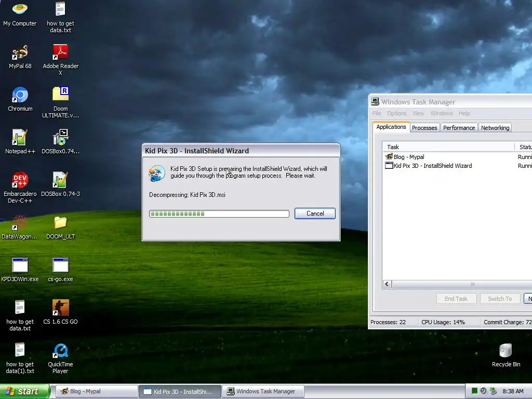Click the Windows Task Manager title bar

point(451,101)
